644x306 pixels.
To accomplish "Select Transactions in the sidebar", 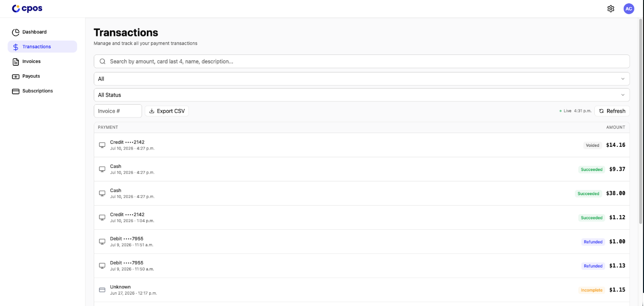I will point(42,46).
